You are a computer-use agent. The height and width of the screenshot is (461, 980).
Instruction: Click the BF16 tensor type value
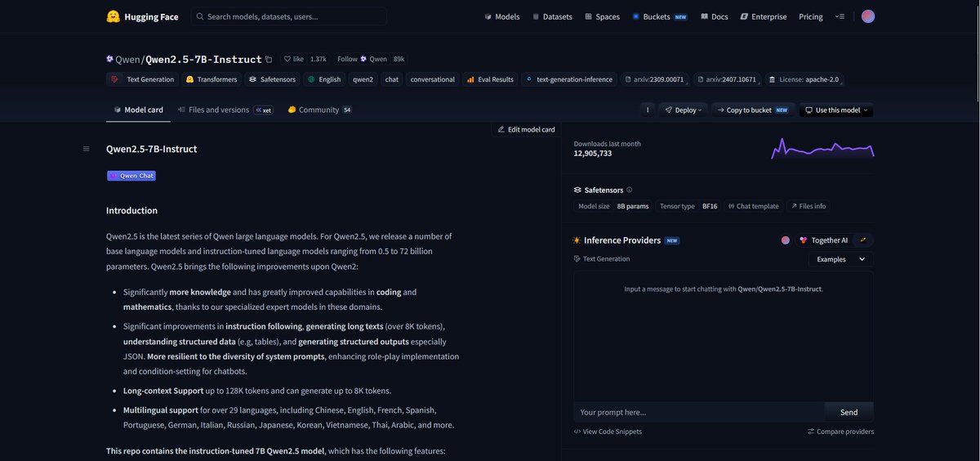[x=710, y=206]
